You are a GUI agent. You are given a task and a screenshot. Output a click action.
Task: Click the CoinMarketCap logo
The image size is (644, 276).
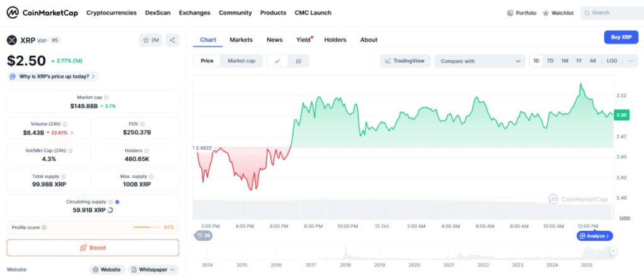(x=42, y=13)
